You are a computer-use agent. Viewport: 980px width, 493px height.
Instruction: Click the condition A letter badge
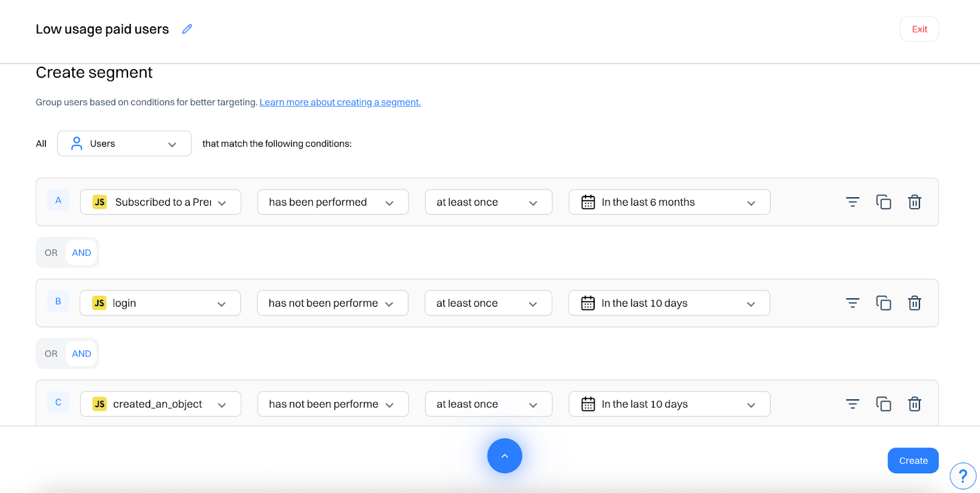coord(58,200)
